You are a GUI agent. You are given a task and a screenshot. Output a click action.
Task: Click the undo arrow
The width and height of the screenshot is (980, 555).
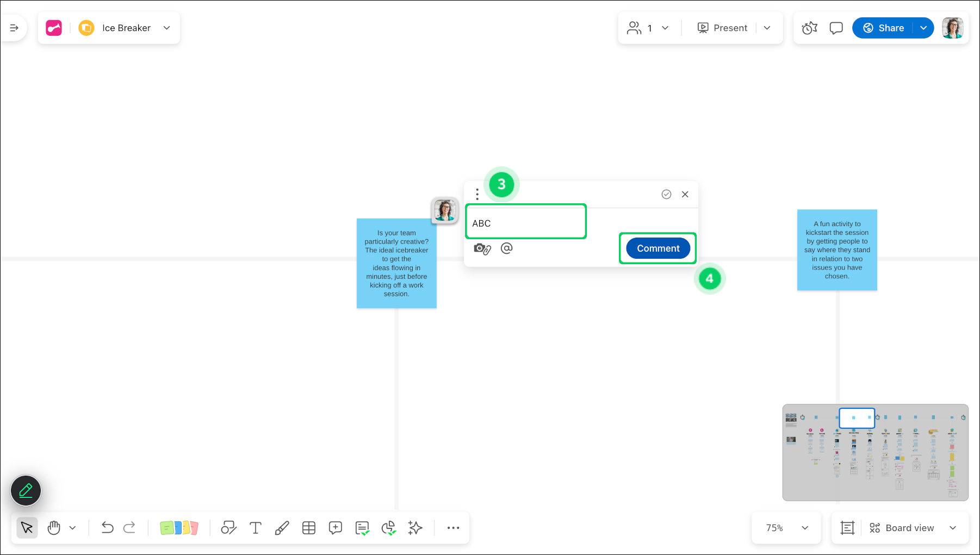(107, 528)
